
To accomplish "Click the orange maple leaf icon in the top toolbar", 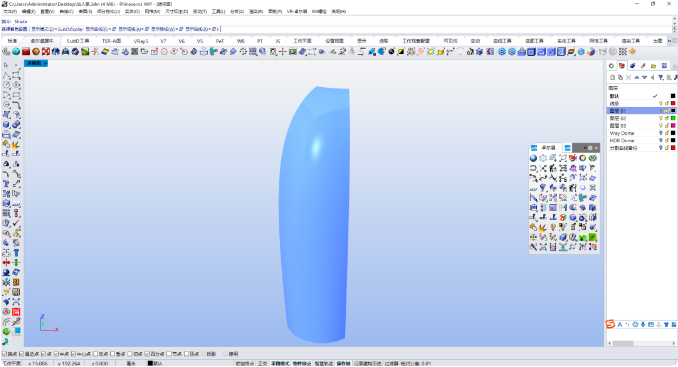I will pos(633,51).
